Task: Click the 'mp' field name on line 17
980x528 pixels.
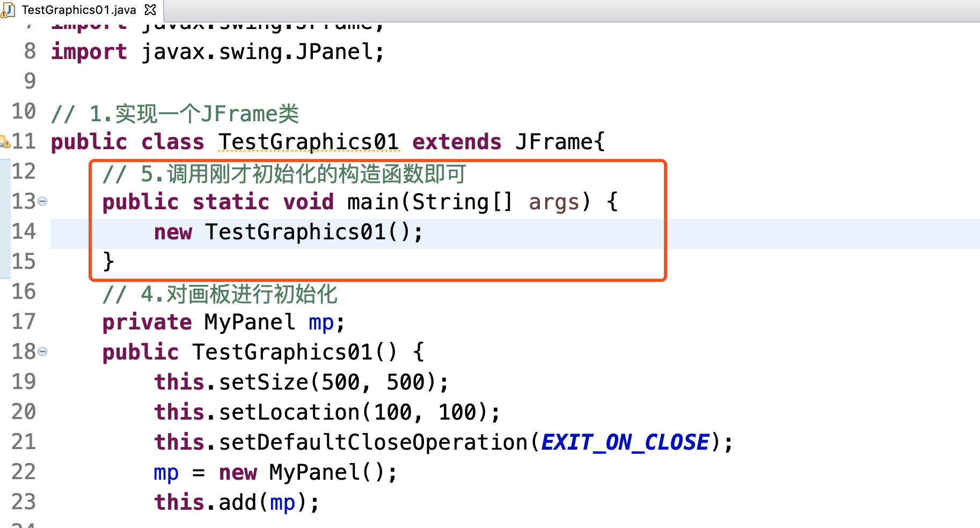Action: (x=321, y=323)
